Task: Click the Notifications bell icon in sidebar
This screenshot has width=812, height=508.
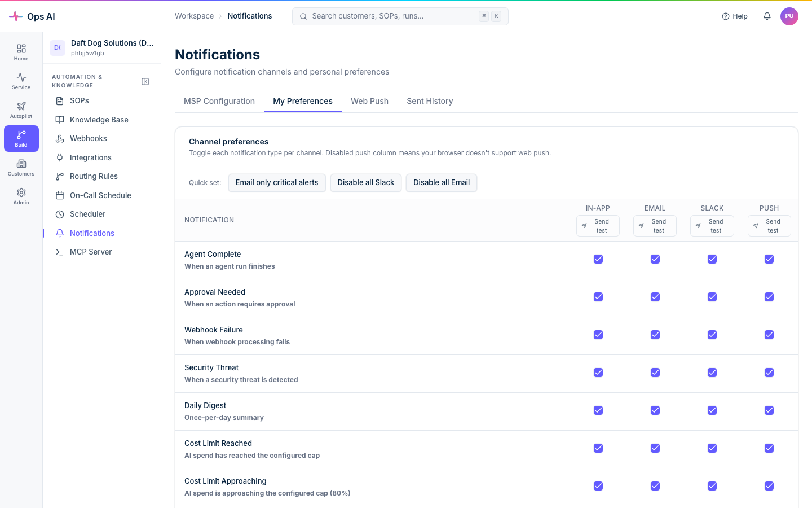Action: coord(60,233)
